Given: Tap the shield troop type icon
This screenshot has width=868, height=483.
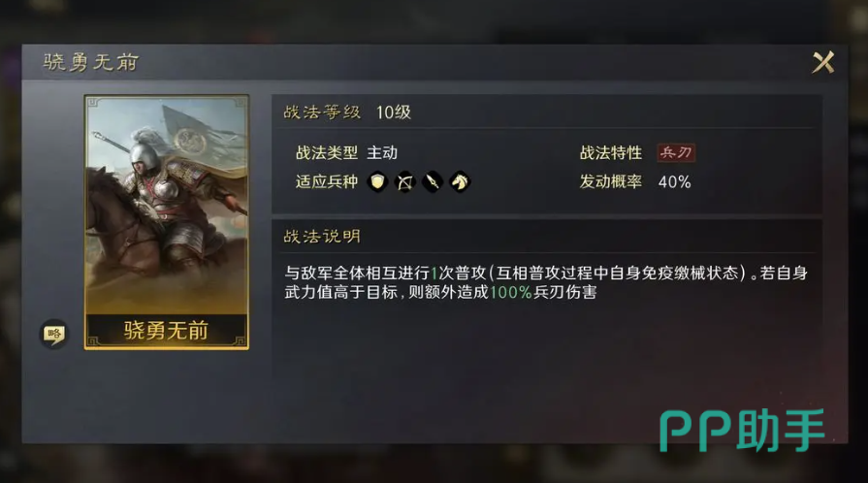Looking at the screenshot, I should click(x=377, y=181).
